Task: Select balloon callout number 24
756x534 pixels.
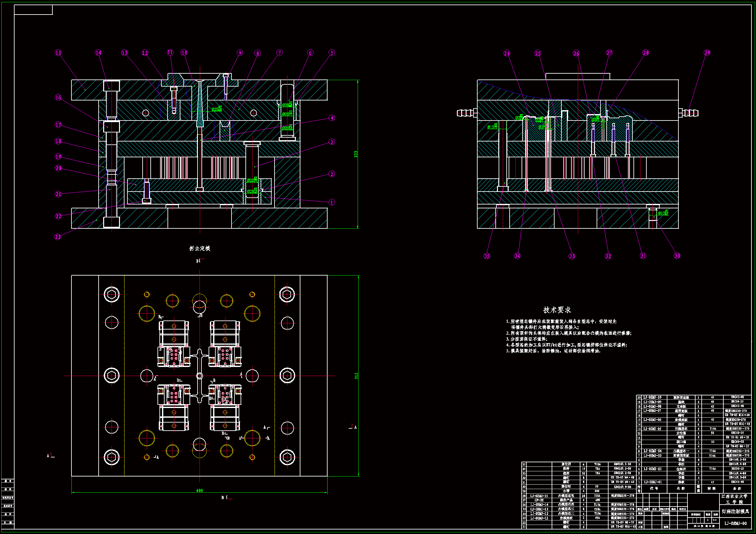Action: (x=507, y=53)
